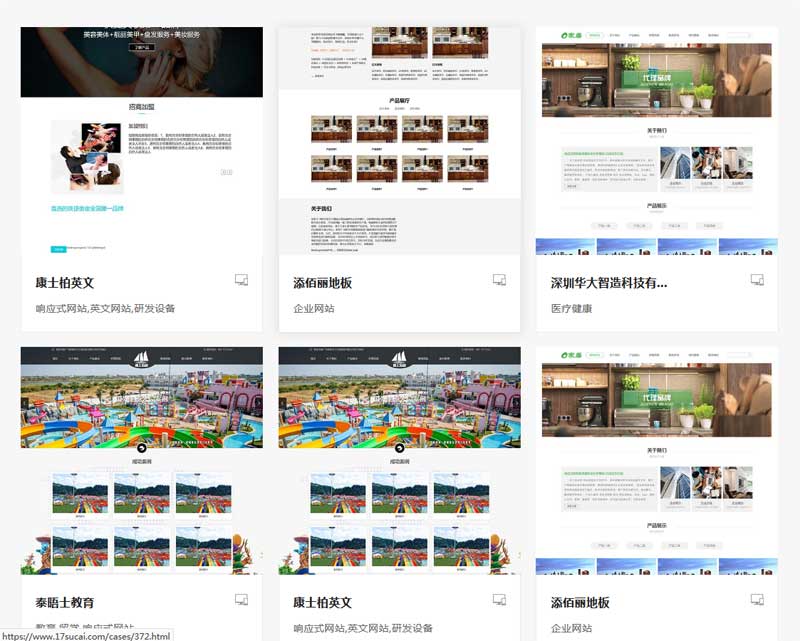Image resolution: width=800 pixels, height=641 pixels.
Task: Click monitor icon beside 康士柏英文 under water park thumbnail
Action: (x=499, y=601)
